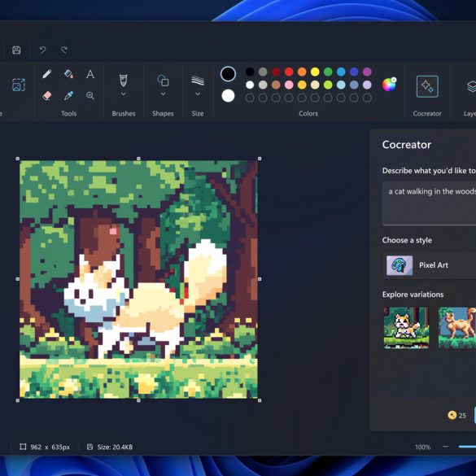Image resolution: width=476 pixels, height=476 pixels.
Task: Select the Text tool
Action: pos(90,74)
